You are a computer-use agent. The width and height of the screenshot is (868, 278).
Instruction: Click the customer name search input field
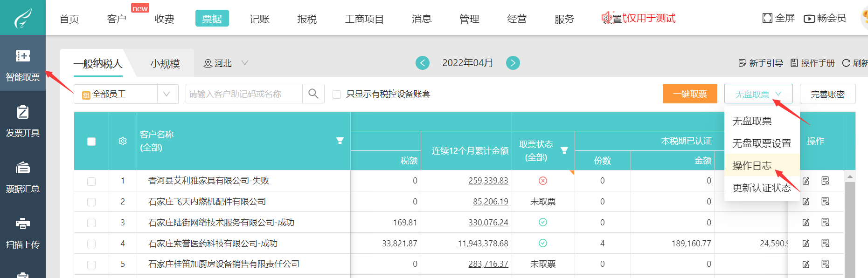244,94
